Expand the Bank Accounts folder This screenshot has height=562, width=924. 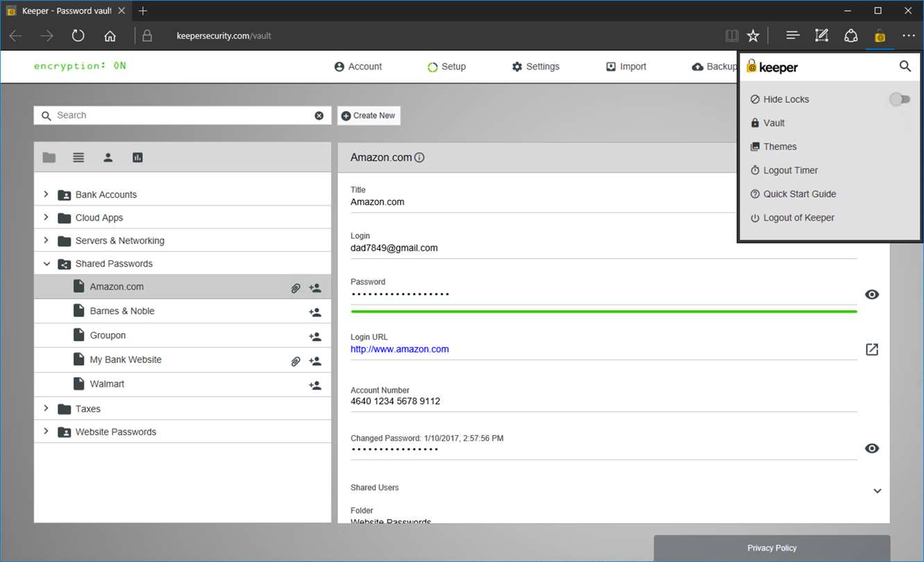46,194
